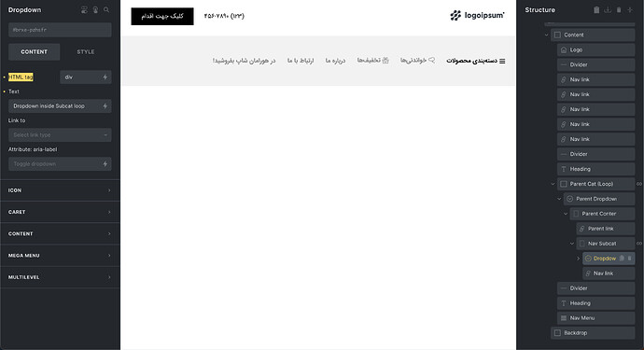This screenshot has height=350, width=644.
Task: Expand the CARET settings section
Action: (x=60, y=212)
